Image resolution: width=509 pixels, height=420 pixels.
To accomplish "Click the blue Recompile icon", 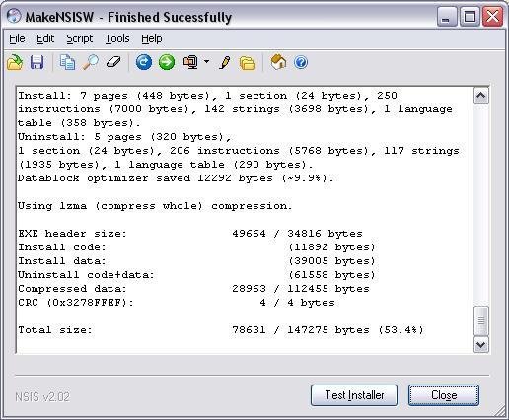I will 144,62.
